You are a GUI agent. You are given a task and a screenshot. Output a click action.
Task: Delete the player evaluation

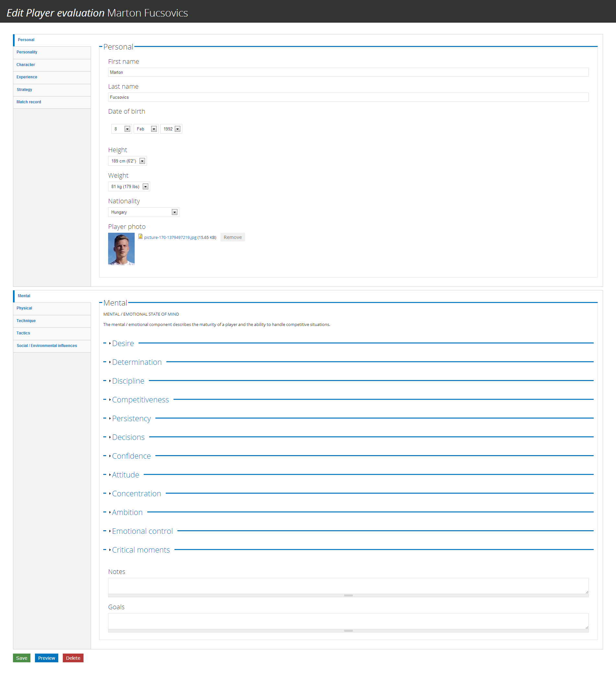point(73,658)
